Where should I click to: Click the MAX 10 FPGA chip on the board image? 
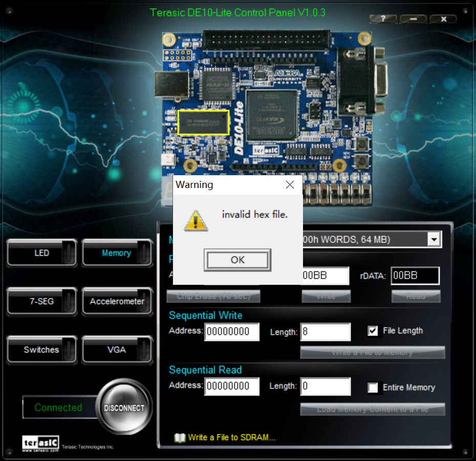pos(271,116)
